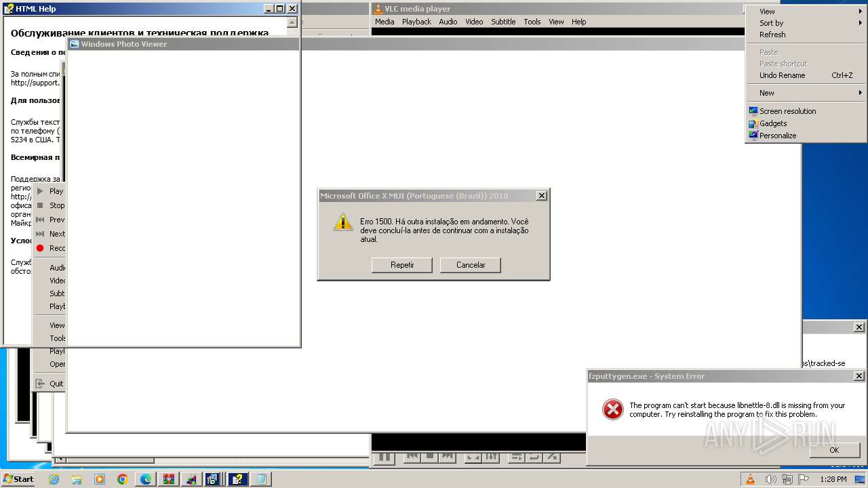Select Undo Rename in desktop context menu

point(806,75)
